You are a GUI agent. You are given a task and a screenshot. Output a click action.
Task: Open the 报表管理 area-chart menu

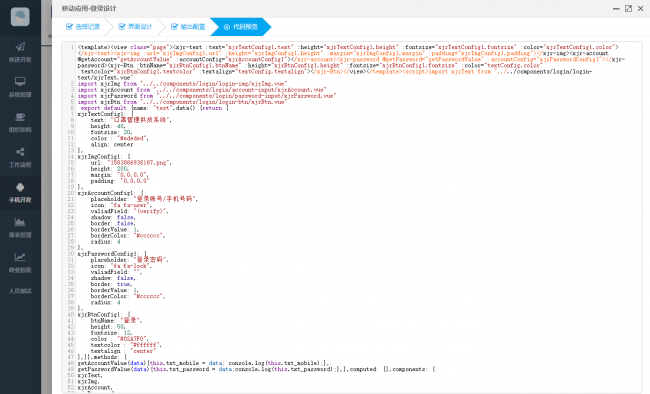coord(20,227)
